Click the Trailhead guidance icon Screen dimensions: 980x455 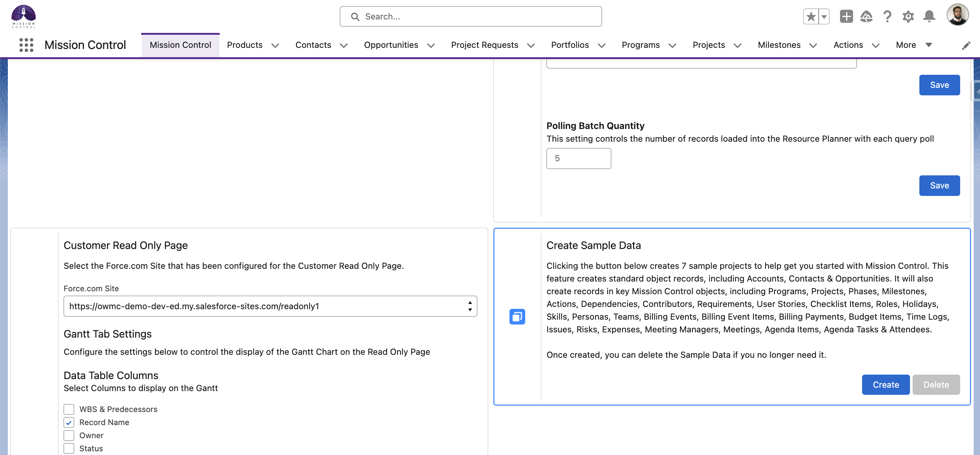[x=867, y=16]
